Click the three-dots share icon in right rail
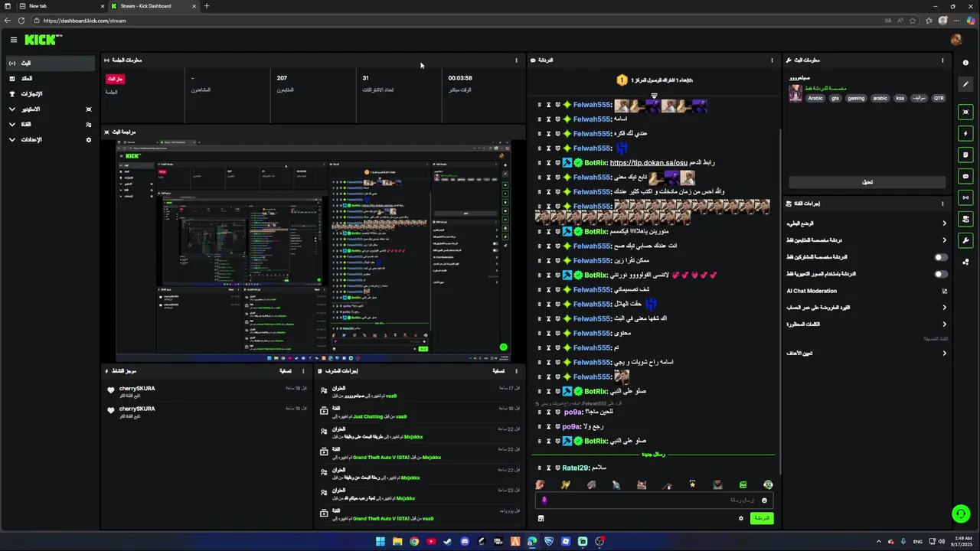The height and width of the screenshot is (551, 980). pos(965,262)
